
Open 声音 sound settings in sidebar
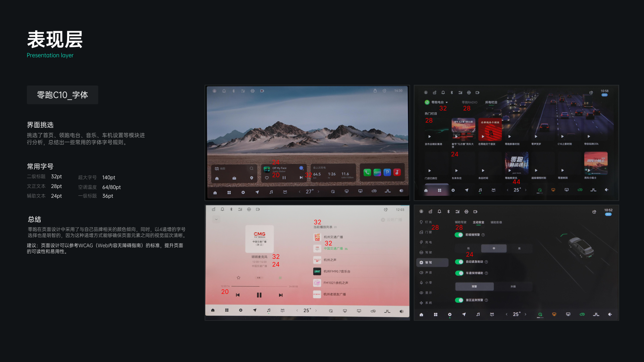(x=426, y=273)
